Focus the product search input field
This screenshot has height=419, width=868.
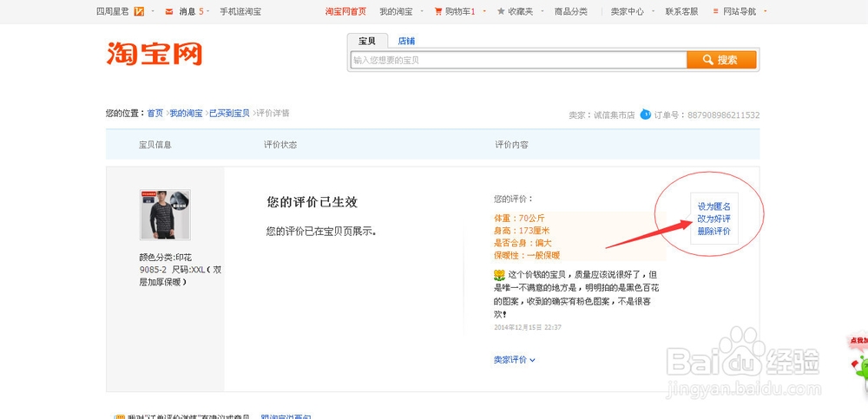pyautogui.click(x=519, y=60)
